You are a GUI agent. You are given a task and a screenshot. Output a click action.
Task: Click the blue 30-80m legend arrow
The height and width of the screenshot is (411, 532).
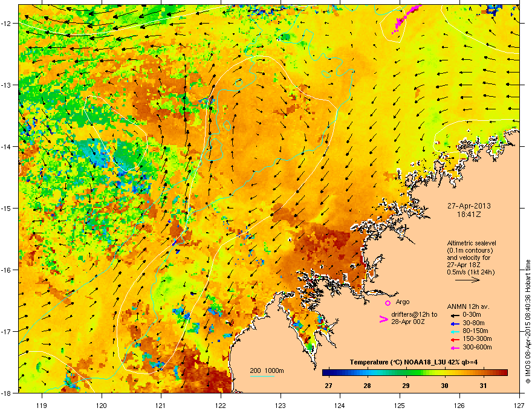(x=454, y=323)
